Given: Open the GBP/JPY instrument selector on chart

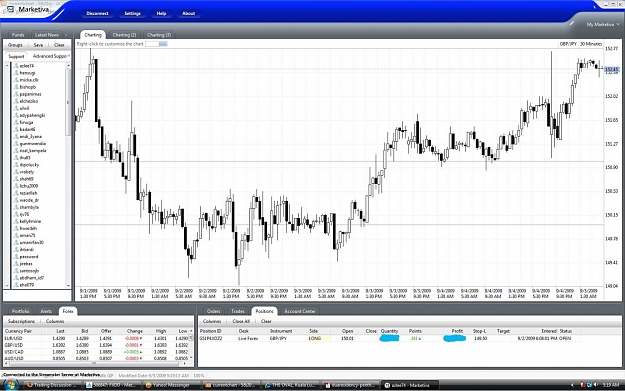Looking at the screenshot, I should coord(568,44).
